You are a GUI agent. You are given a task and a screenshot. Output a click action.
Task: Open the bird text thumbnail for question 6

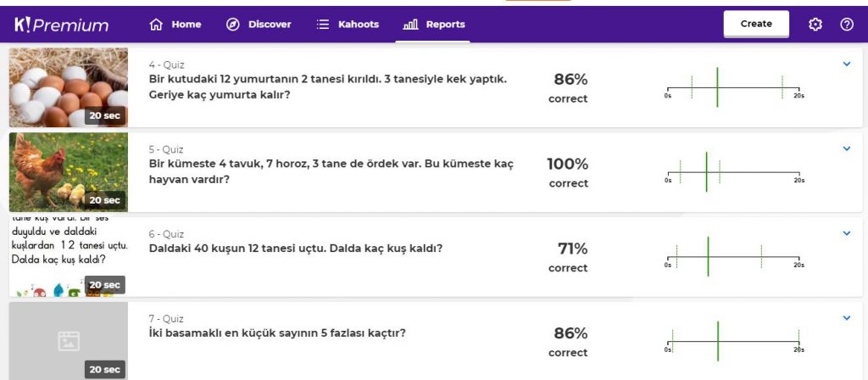[69, 257]
